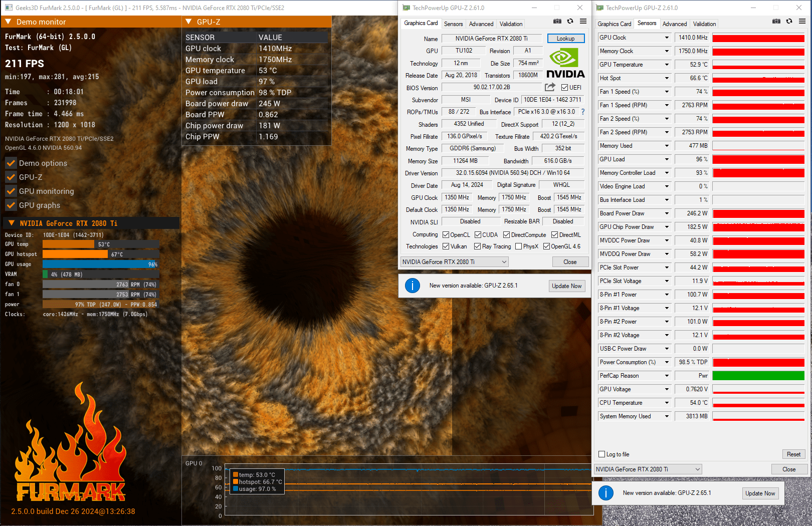The image size is (812, 526).
Task: Click the Driver Version field
Action: pos(513,173)
